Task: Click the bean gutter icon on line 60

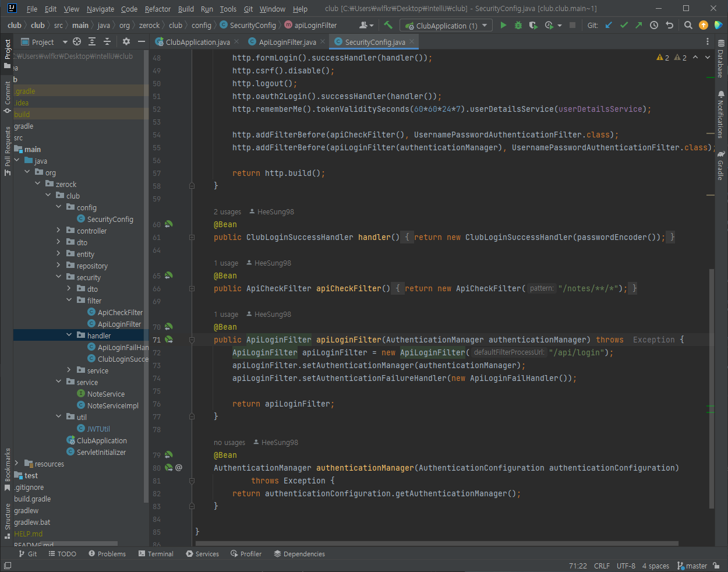Action: [x=168, y=224]
